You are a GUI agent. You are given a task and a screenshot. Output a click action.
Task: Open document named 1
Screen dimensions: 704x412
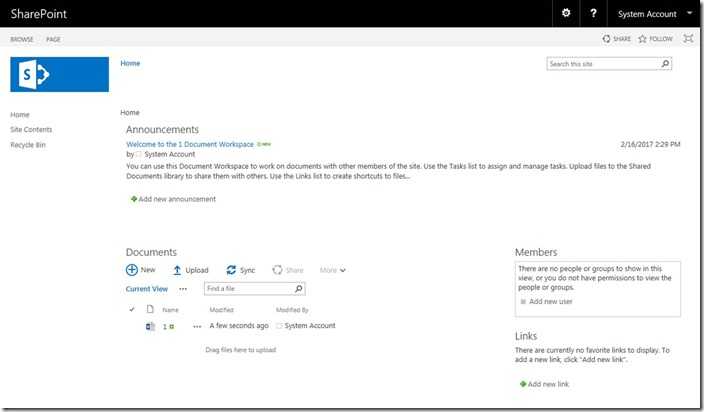pyautogui.click(x=165, y=327)
